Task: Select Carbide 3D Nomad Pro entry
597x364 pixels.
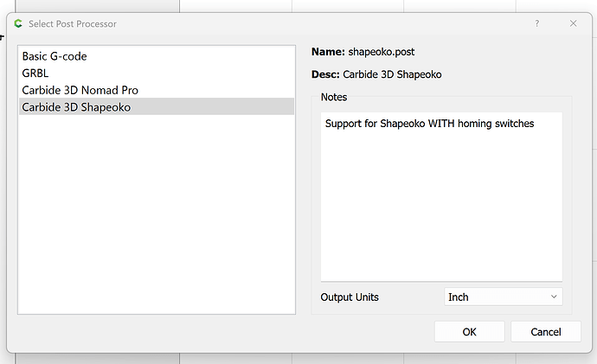Action: pos(80,90)
